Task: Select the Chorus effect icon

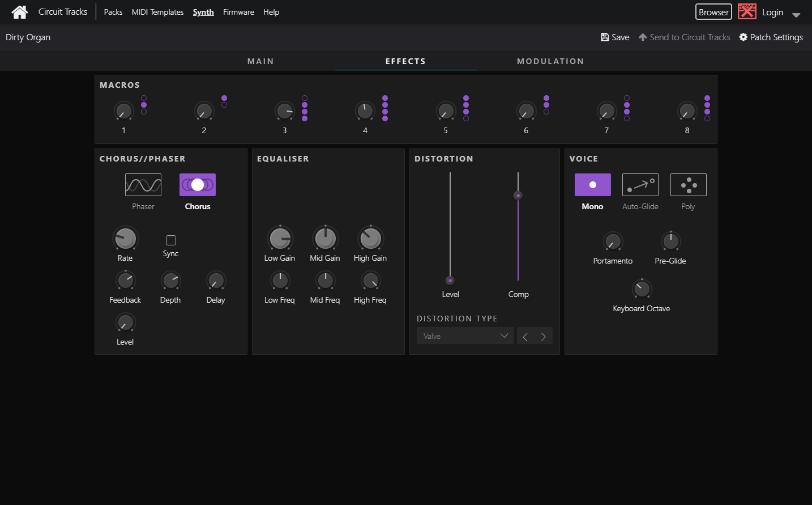Action: pyautogui.click(x=197, y=184)
